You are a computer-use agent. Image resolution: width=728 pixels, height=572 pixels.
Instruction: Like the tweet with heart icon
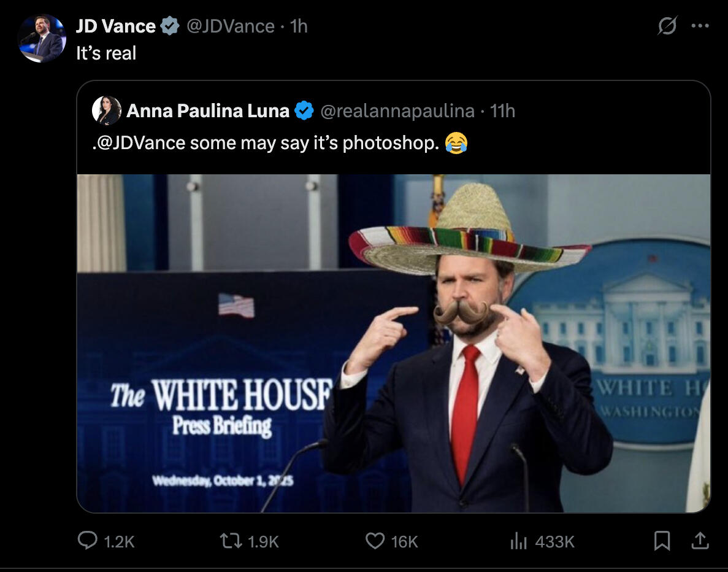[375, 541]
